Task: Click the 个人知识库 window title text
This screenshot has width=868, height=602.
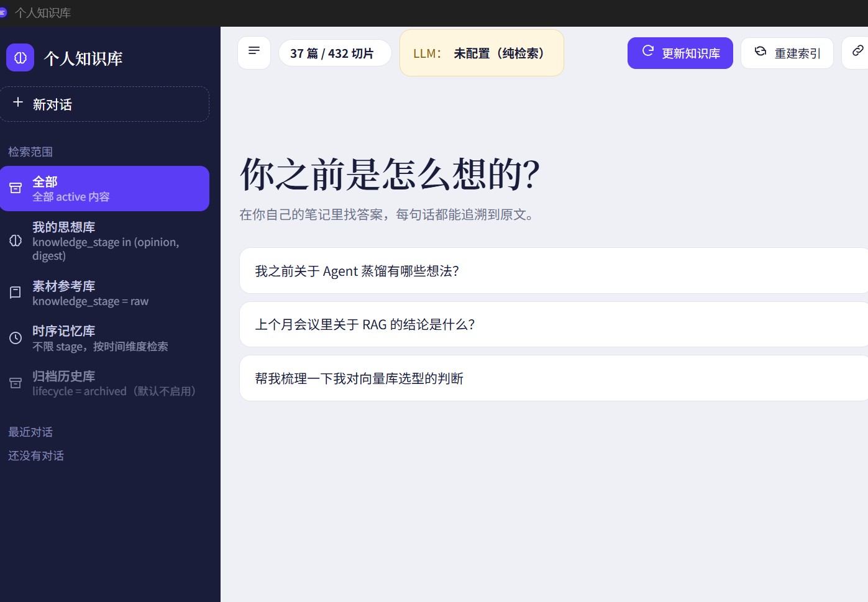Action: (43, 13)
